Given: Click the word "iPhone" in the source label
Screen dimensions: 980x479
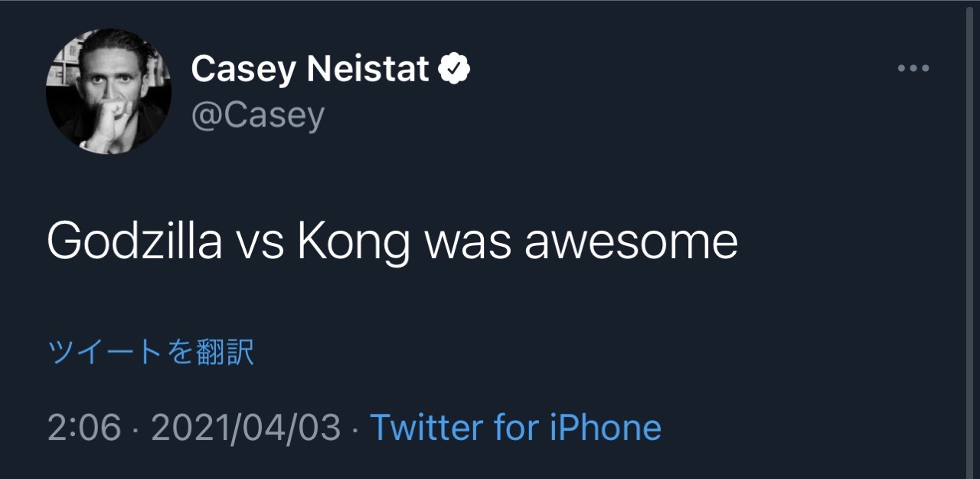Looking at the screenshot, I should tap(606, 427).
